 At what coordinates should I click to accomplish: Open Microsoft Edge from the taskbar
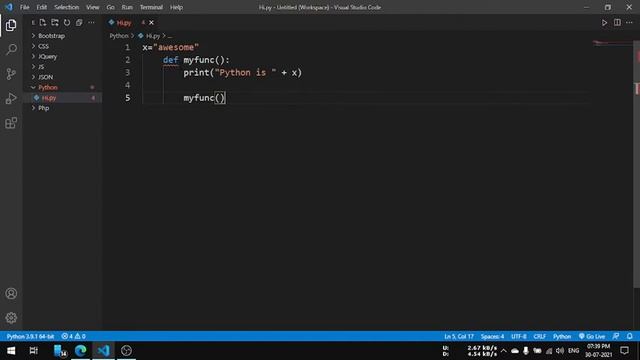(80, 351)
